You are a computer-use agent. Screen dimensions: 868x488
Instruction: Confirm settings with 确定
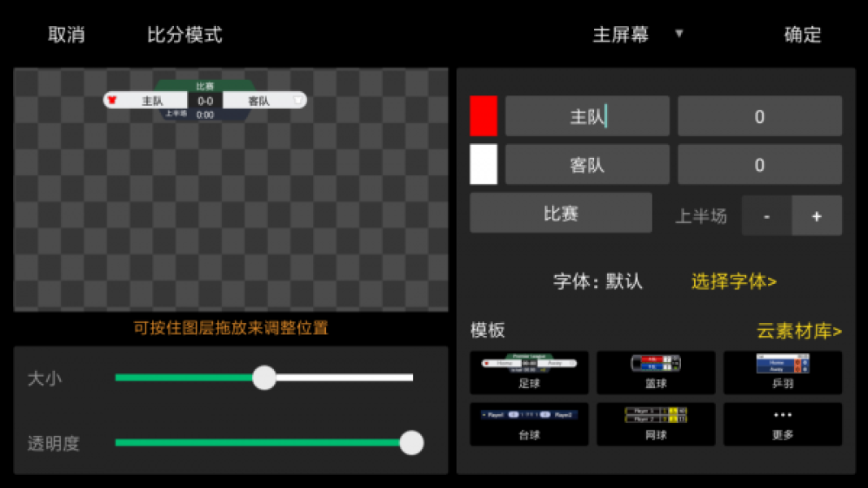pyautogui.click(x=803, y=35)
